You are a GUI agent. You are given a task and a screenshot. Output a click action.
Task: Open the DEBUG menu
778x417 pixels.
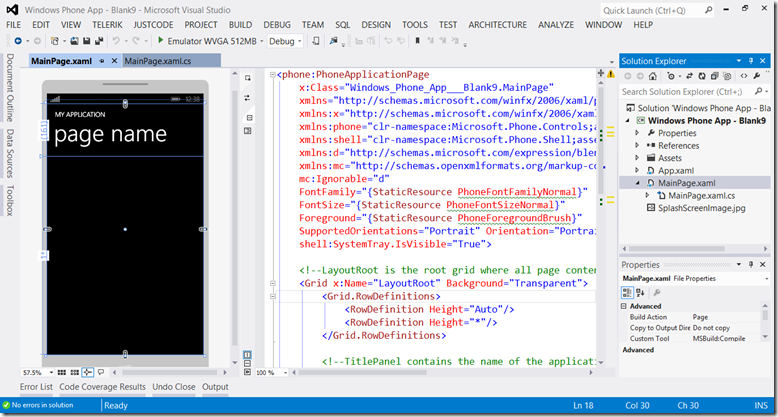pos(277,24)
